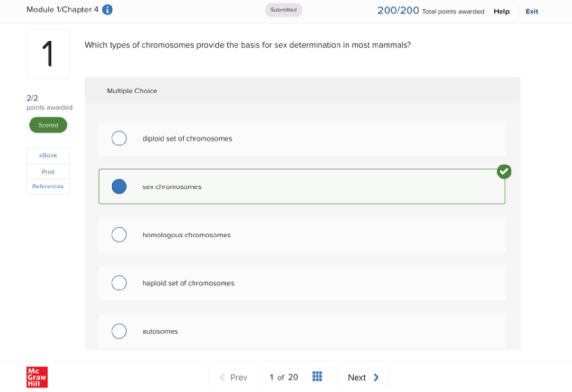Select homologous chromosomes option
The width and height of the screenshot is (572, 392).
119,235
